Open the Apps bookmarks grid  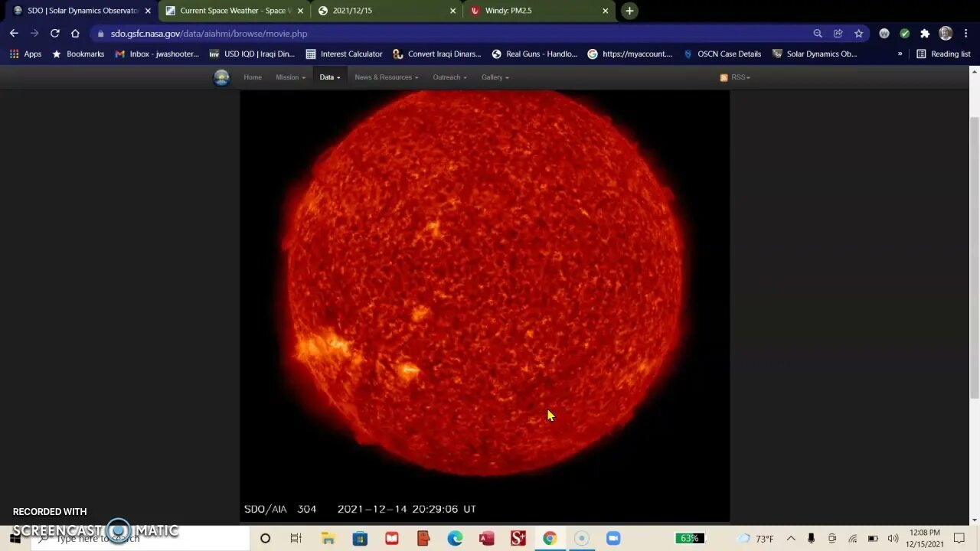coord(25,54)
